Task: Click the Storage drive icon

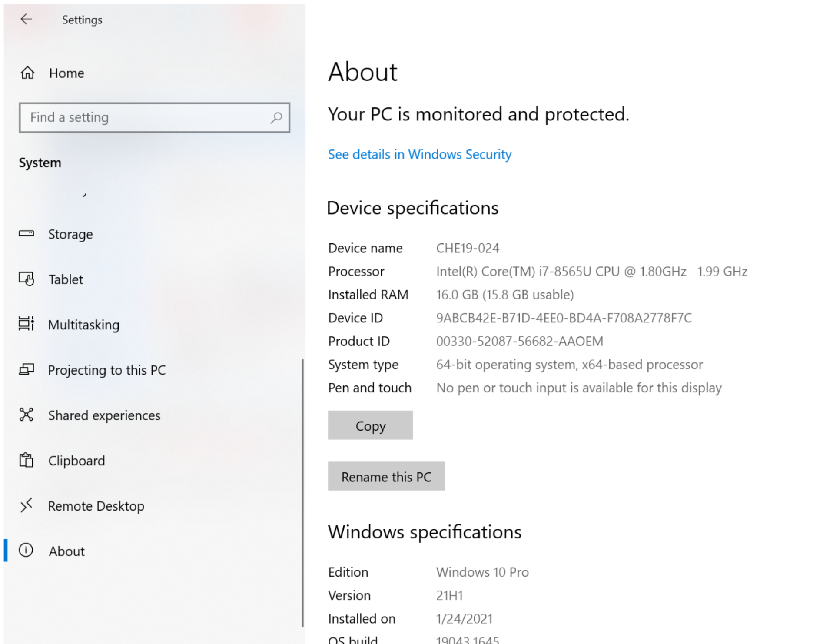Action: pos(27,233)
